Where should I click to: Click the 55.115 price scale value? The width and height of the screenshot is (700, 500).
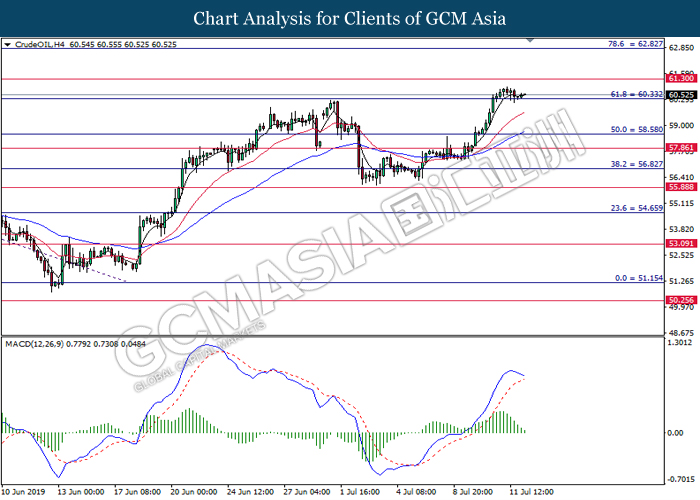(682, 204)
